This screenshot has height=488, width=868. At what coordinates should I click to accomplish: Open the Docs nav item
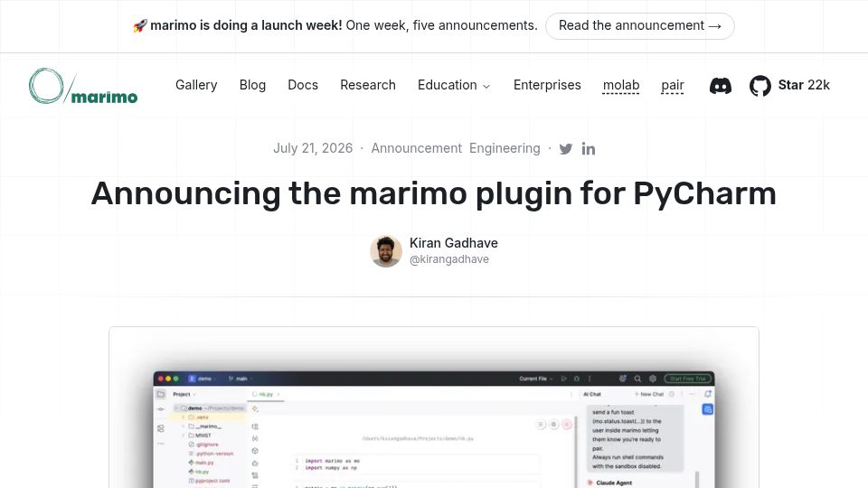click(303, 85)
